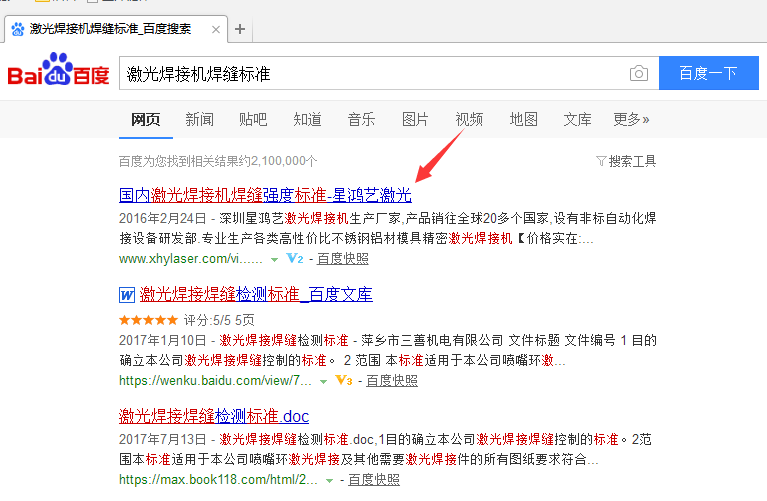Click the https://wenku.baidu.com/view/7... URL

215,380
